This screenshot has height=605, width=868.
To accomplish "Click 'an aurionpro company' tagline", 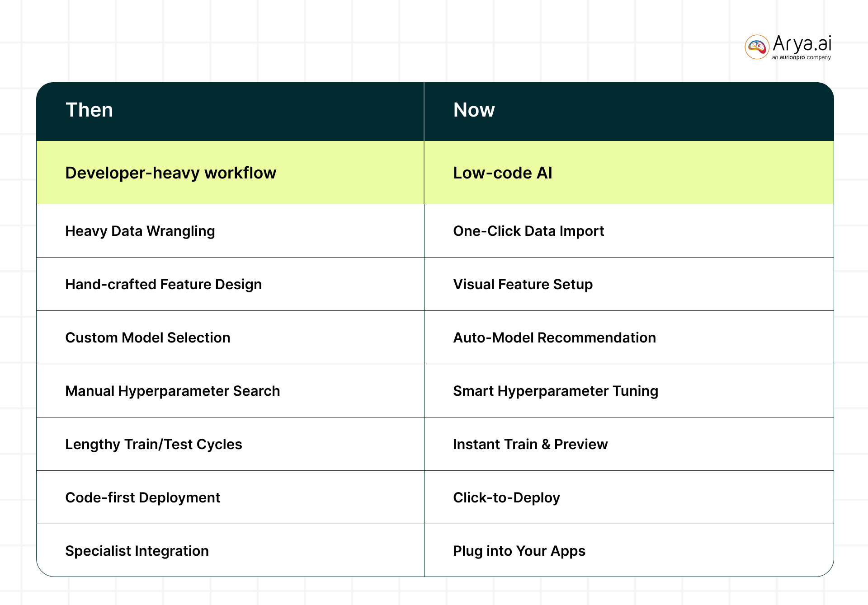I will (801, 57).
